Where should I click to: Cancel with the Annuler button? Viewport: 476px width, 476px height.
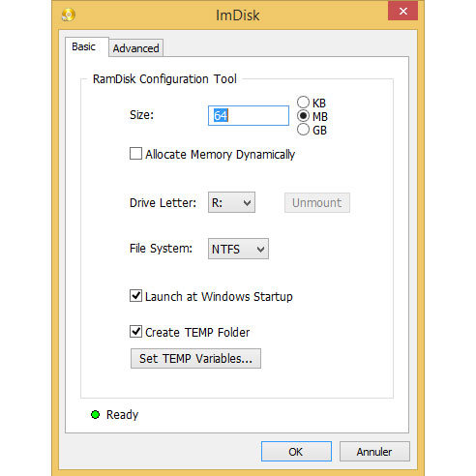point(374,452)
